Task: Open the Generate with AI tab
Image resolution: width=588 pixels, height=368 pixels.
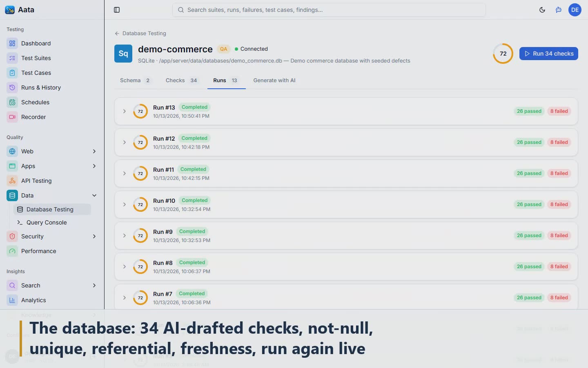Action: tap(274, 81)
